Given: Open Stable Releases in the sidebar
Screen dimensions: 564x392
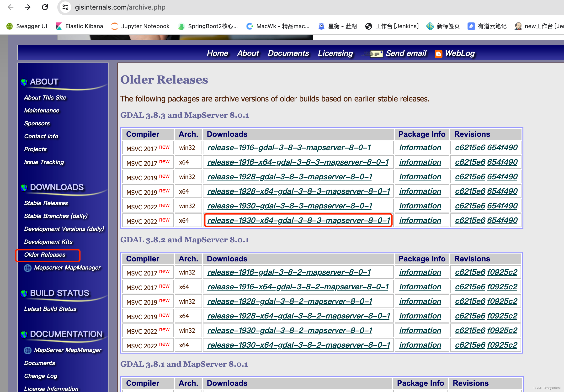Looking at the screenshot, I should (x=46, y=203).
